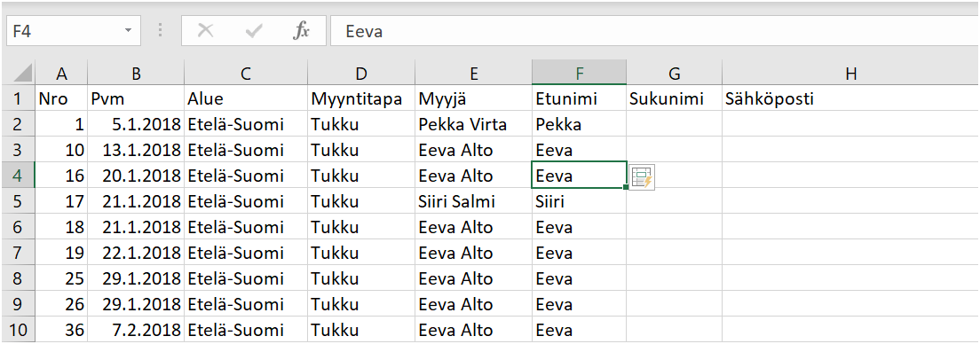
Task: Select the cell with Pekka Virta
Action: point(473,124)
